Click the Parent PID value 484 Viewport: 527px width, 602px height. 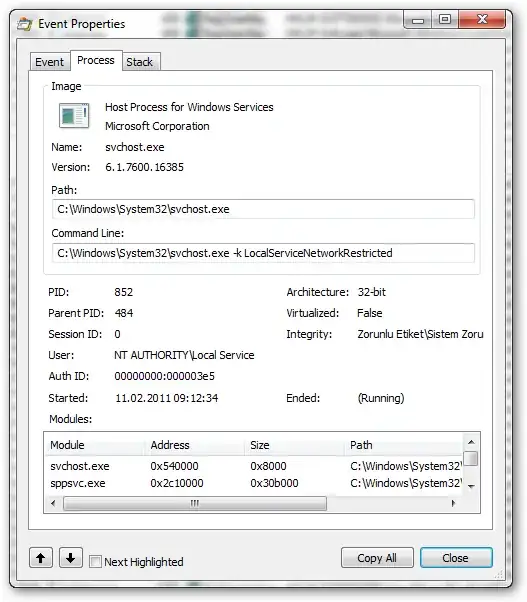point(124,313)
